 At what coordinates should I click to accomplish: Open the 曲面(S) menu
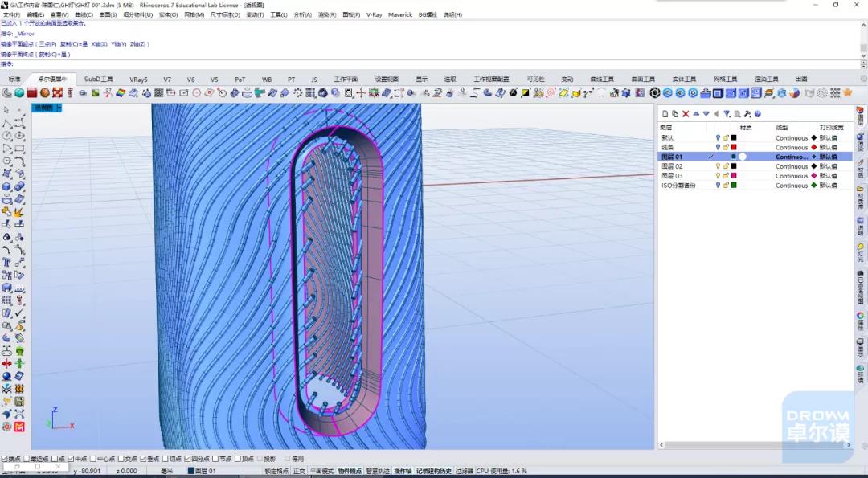pos(108,15)
